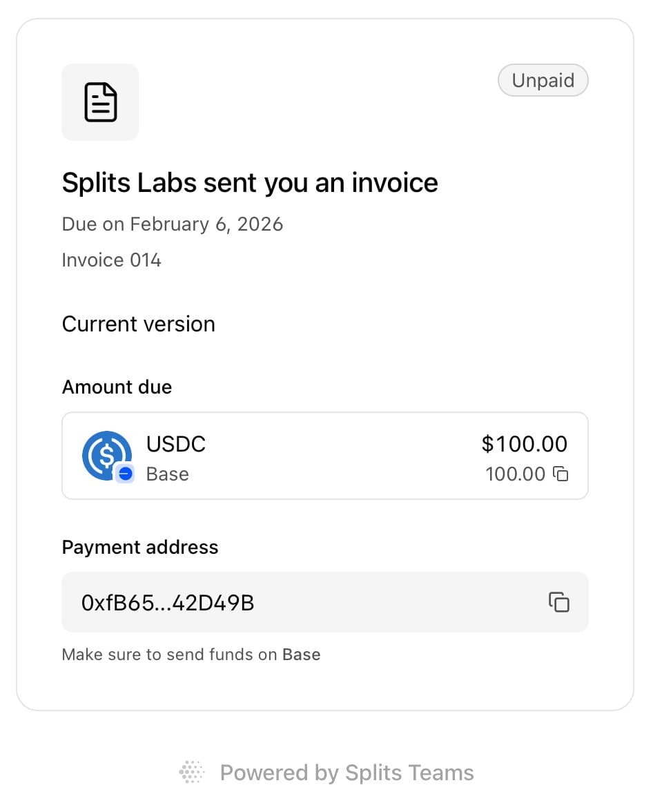Click the invoice title heading
Viewport: 653px width, 812px height.
coord(250,183)
